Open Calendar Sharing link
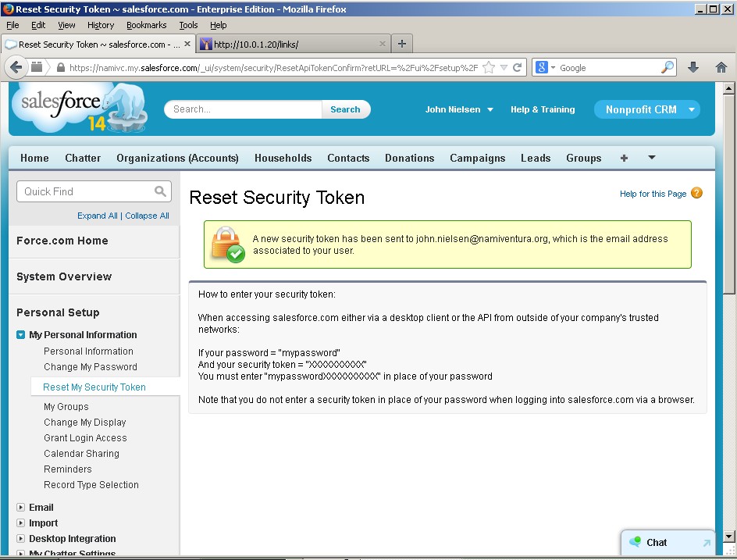This screenshot has width=737, height=560. [x=81, y=453]
